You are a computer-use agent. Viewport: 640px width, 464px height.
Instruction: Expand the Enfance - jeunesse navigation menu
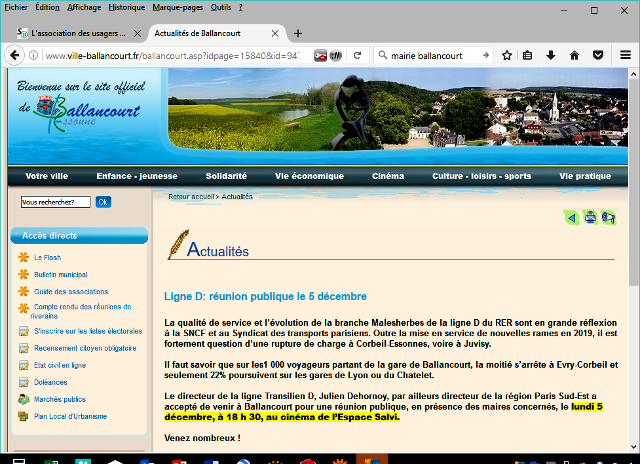[137, 176]
